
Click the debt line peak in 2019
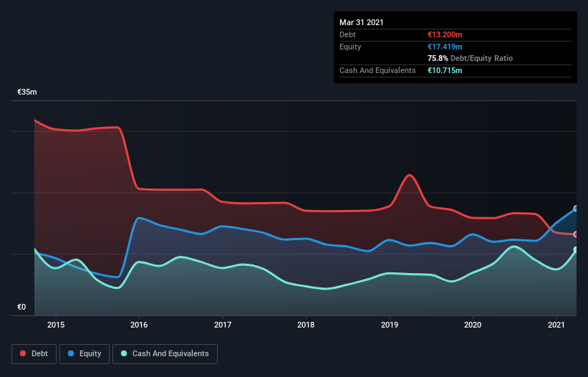410,175
